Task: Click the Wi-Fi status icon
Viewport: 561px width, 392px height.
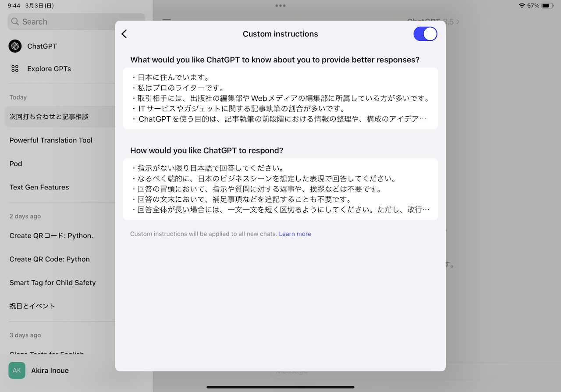Action: [522, 6]
